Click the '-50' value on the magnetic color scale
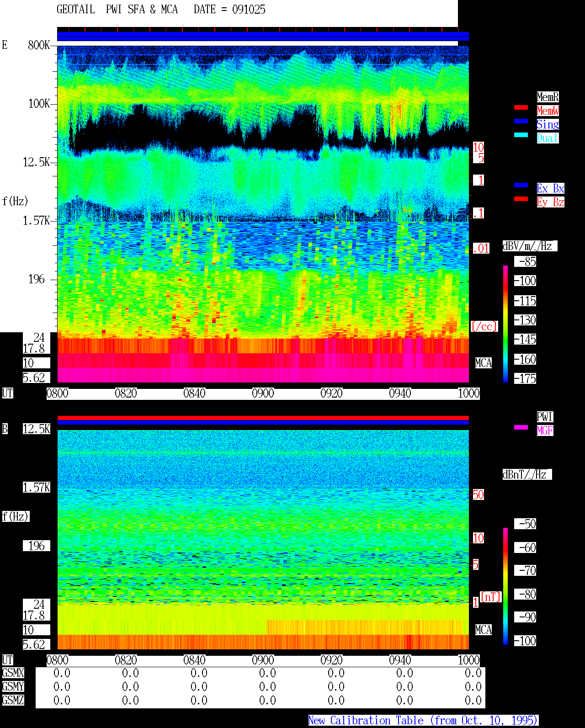The width and height of the screenshot is (585, 728). pos(525,524)
